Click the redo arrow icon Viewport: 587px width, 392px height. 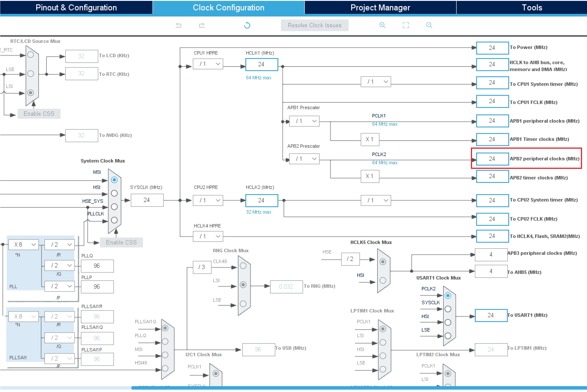[202, 25]
